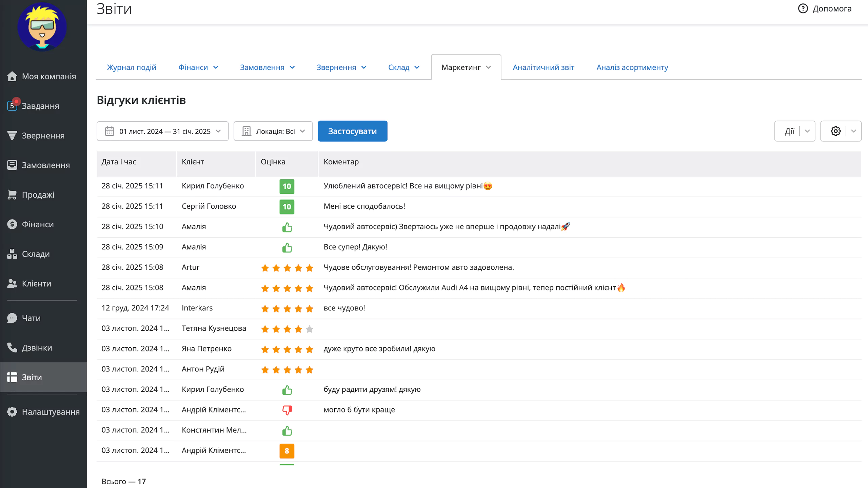This screenshot has height=488, width=868.
Task: Click the orange 8 rating badge
Action: tap(287, 451)
